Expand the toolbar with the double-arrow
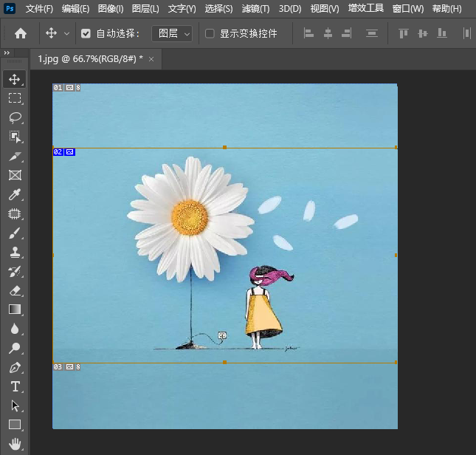Viewport: 476px width, 455px height. click(7, 53)
